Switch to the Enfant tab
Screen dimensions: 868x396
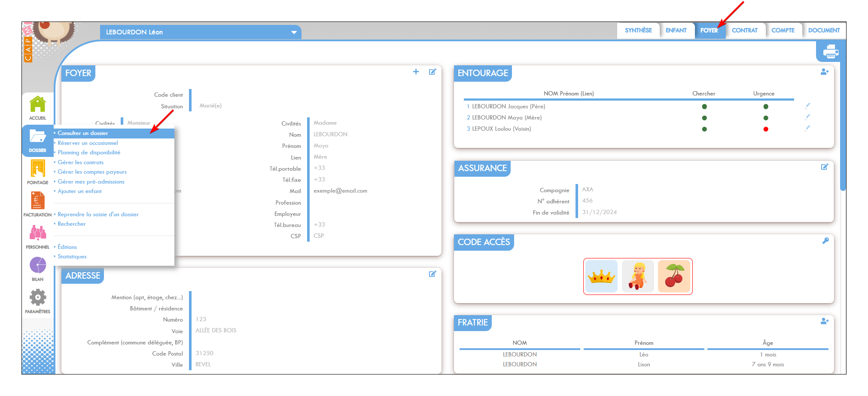click(676, 31)
